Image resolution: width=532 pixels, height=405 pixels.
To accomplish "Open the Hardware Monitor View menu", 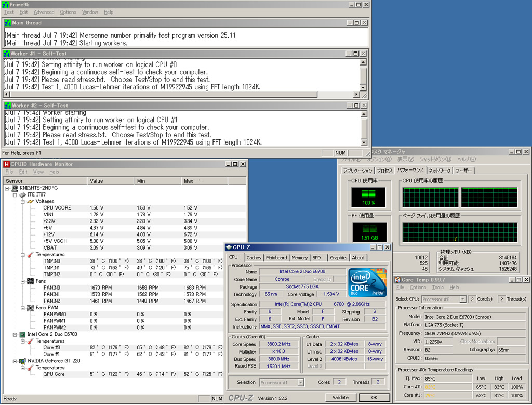I will pyautogui.click(x=38, y=172).
